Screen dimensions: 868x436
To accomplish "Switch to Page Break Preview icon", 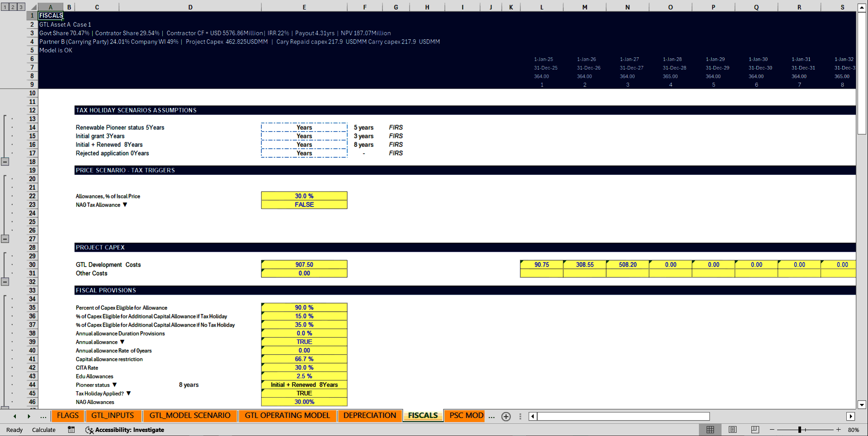I will pyautogui.click(x=754, y=430).
